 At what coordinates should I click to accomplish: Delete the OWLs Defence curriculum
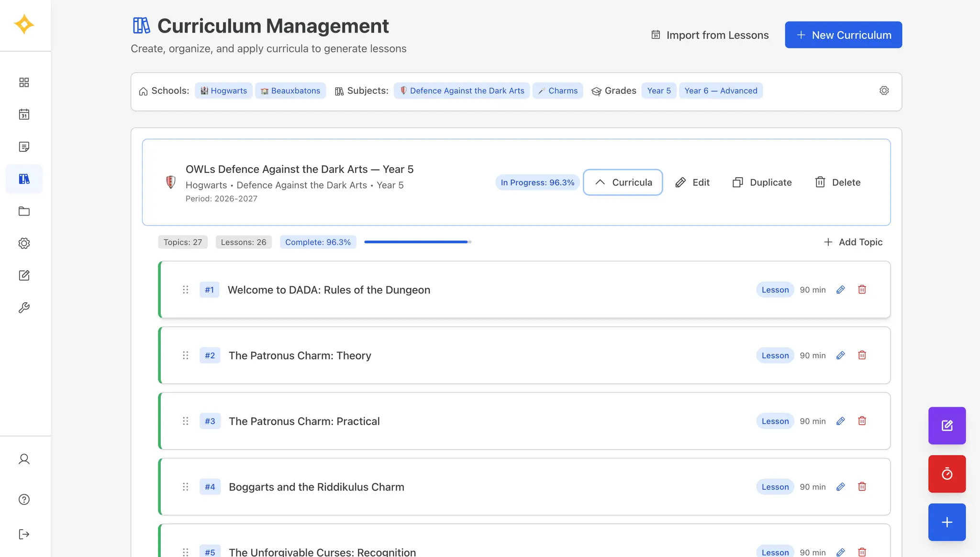[x=837, y=182]
